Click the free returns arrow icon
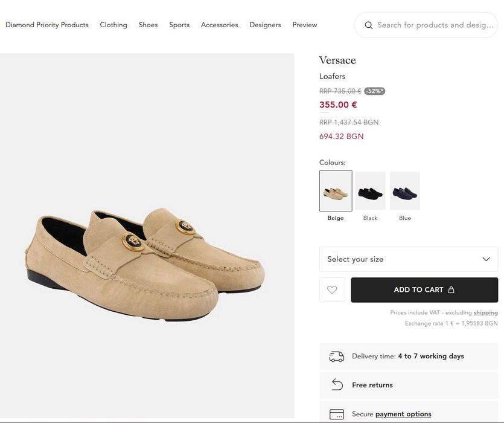 click(x=337, y=385)
